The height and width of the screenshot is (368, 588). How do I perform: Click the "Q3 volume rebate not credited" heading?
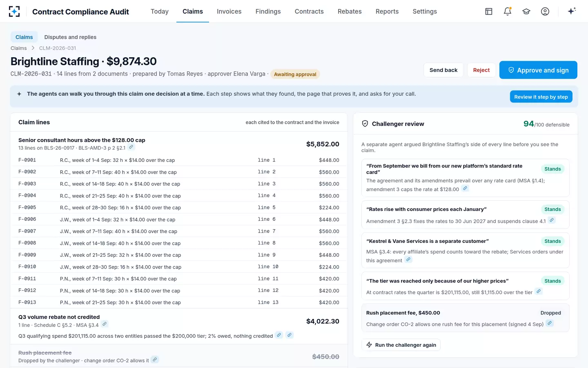coord(59,317)
